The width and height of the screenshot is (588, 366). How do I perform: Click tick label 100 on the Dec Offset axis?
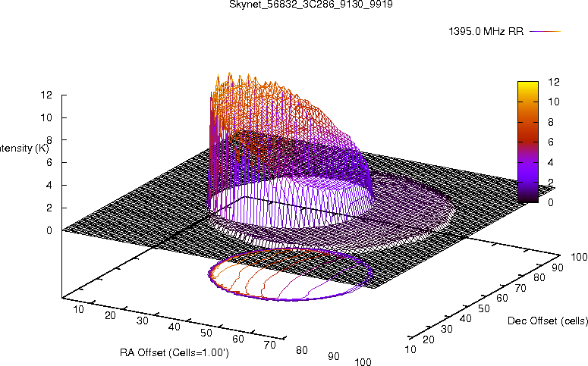(579, 257)
